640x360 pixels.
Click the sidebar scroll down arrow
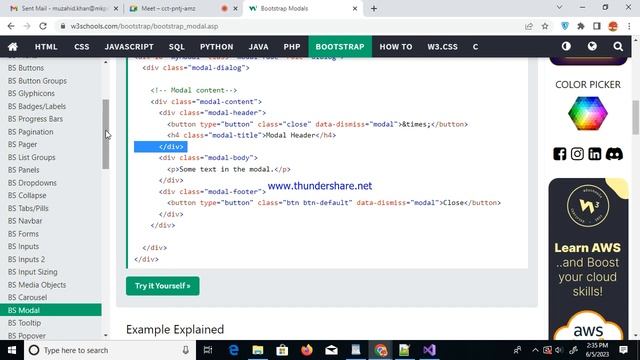pyautogui.click(x=106, y=336)
